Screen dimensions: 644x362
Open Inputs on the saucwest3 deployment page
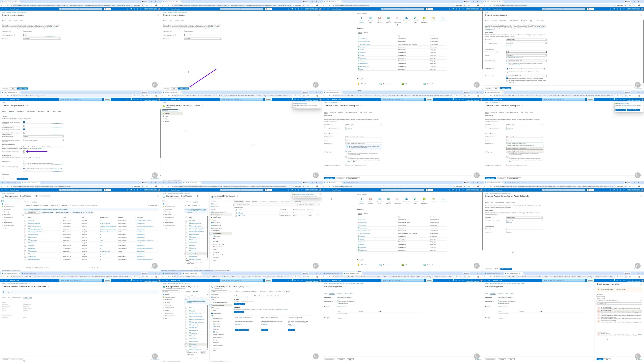(166, 116)
